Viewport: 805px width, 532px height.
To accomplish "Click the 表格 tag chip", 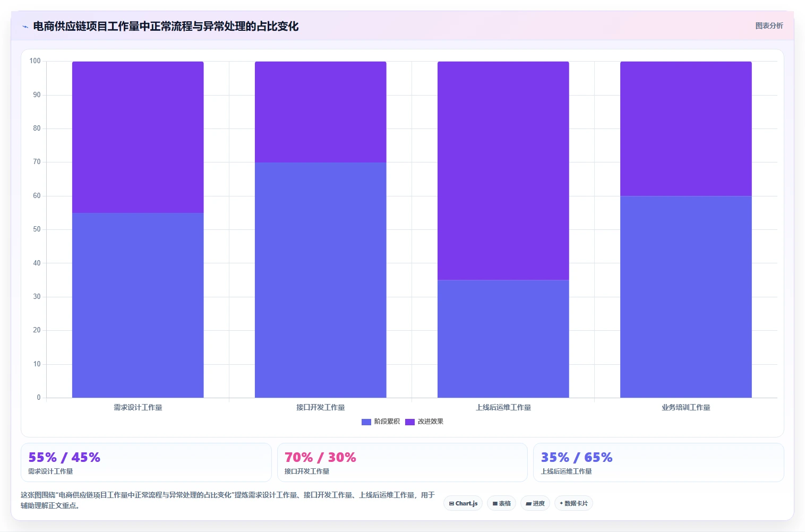I will [x=501, y=503].
